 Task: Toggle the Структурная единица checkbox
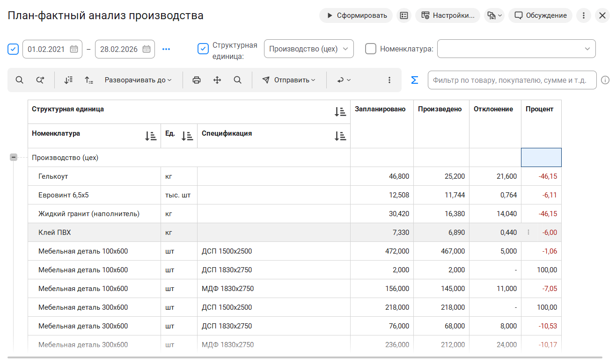203,49
